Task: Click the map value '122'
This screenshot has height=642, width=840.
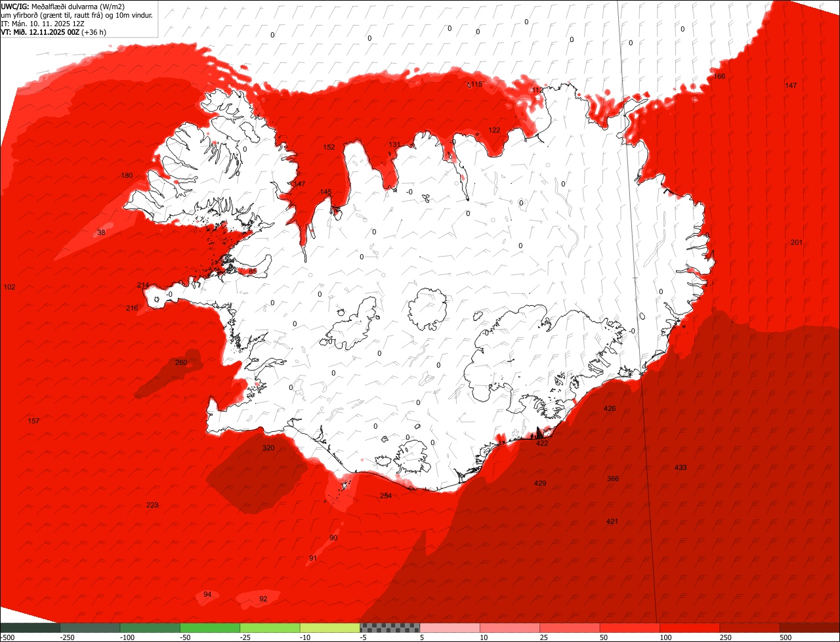Action: (494, 130)
